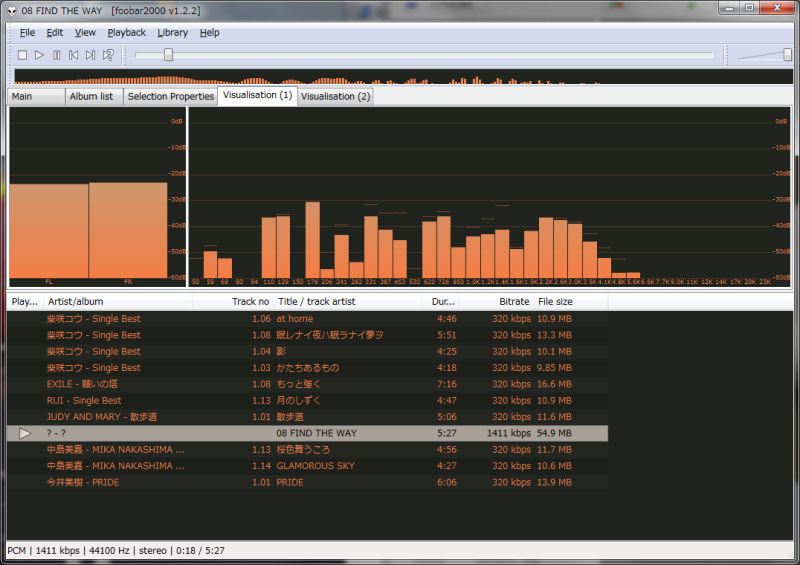The height and width of the screenshot is (565, 800).
Task: Switch to the Album list tab
Action: tap(94, 96)
